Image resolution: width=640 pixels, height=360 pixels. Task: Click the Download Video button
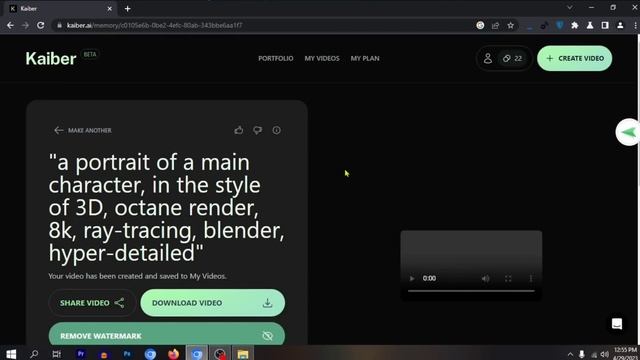[213, 303]
